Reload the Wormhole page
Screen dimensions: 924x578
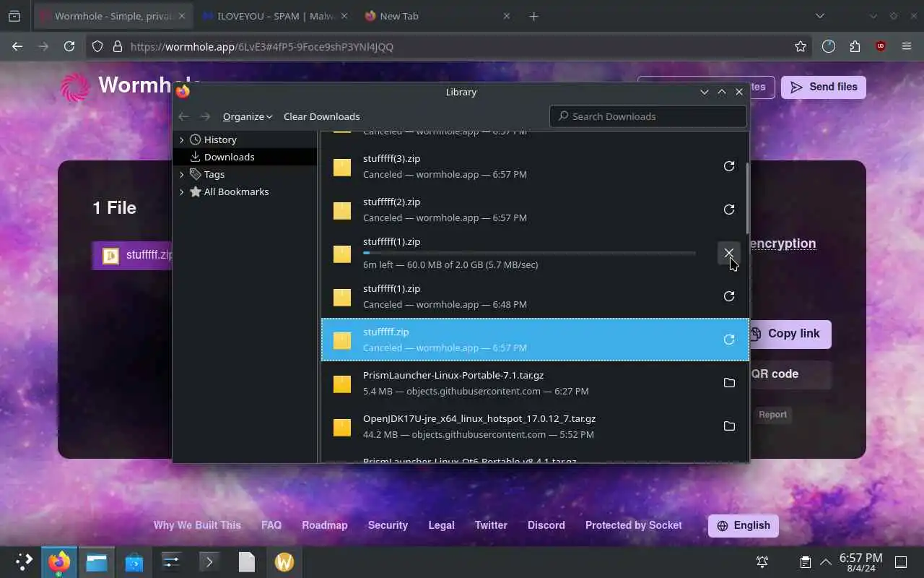tap(69, 46)
